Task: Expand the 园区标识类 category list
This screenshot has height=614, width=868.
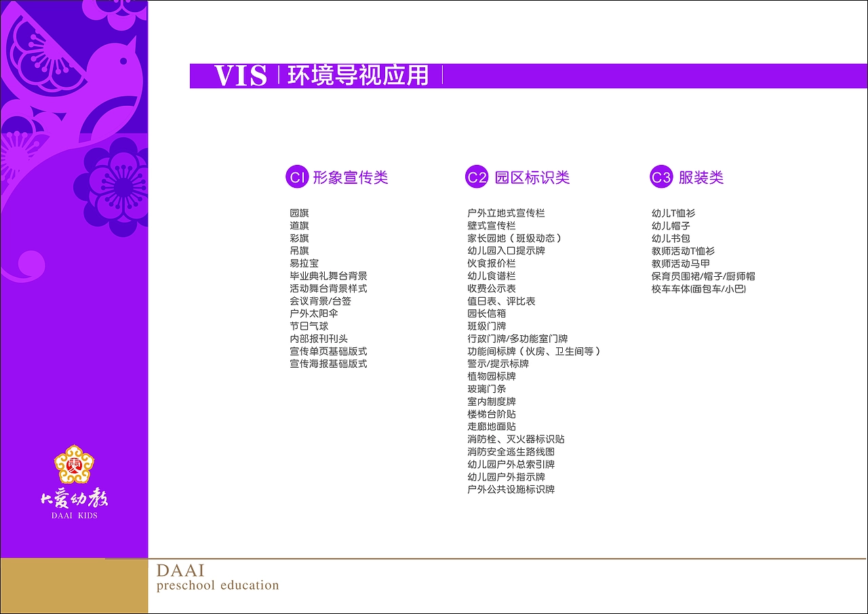Action: [532, 177]
